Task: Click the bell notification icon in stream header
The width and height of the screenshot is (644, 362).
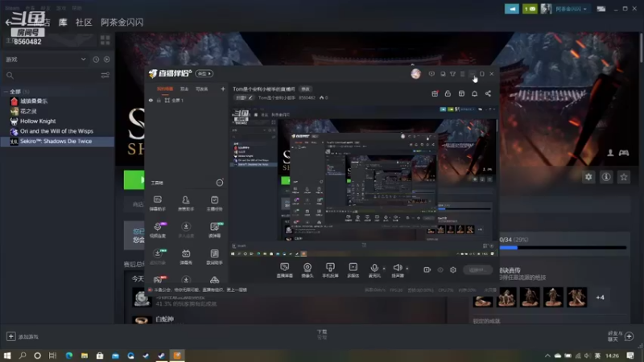Action: coord(474,93)
